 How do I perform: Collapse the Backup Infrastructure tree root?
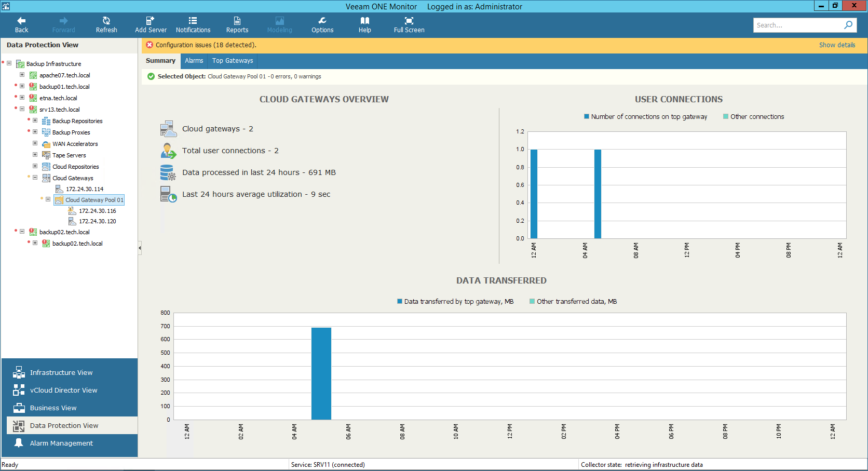pos(9,63)
